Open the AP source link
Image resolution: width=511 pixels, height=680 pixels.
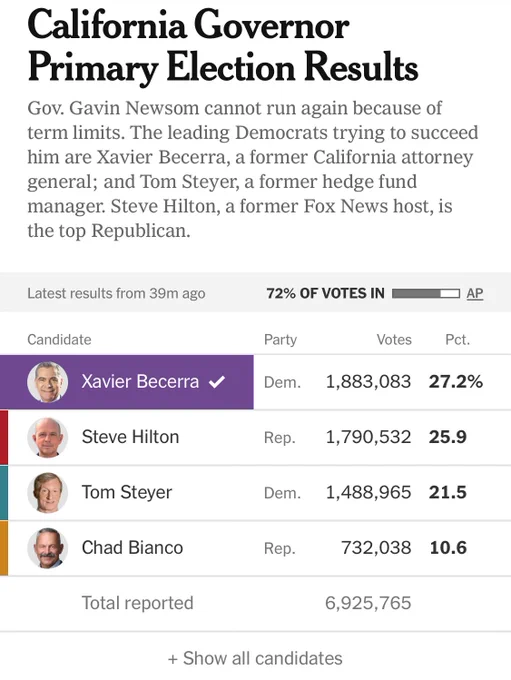point(475,294)
